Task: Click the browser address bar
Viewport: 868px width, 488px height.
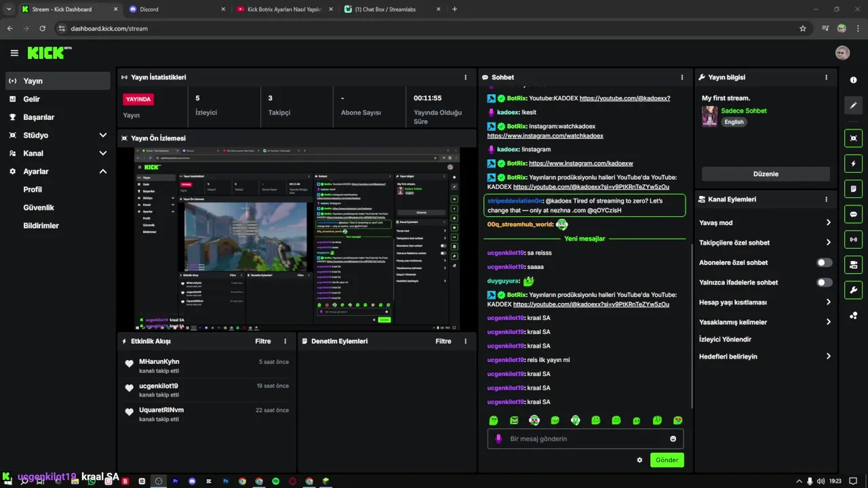Action: [x=427, y=28]
